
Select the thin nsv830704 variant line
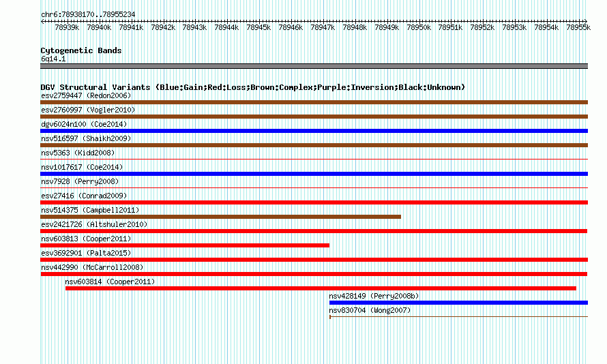click(458, 317)
